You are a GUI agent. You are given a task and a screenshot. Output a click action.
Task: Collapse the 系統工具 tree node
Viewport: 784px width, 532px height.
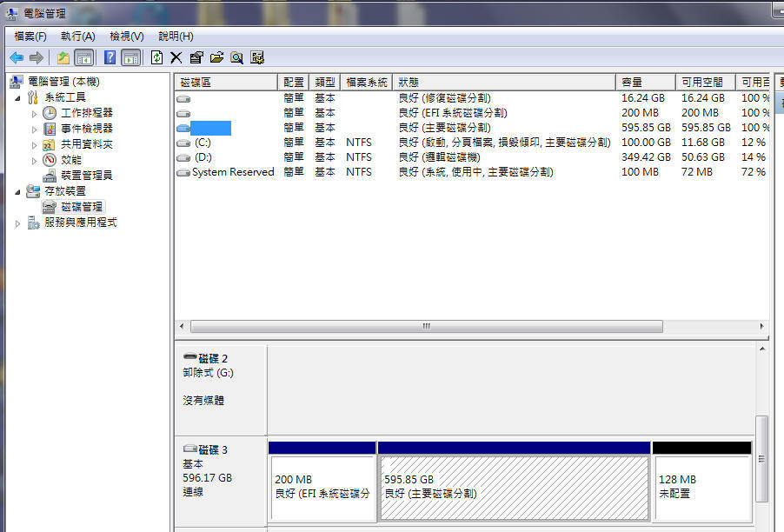pos(17,98)
